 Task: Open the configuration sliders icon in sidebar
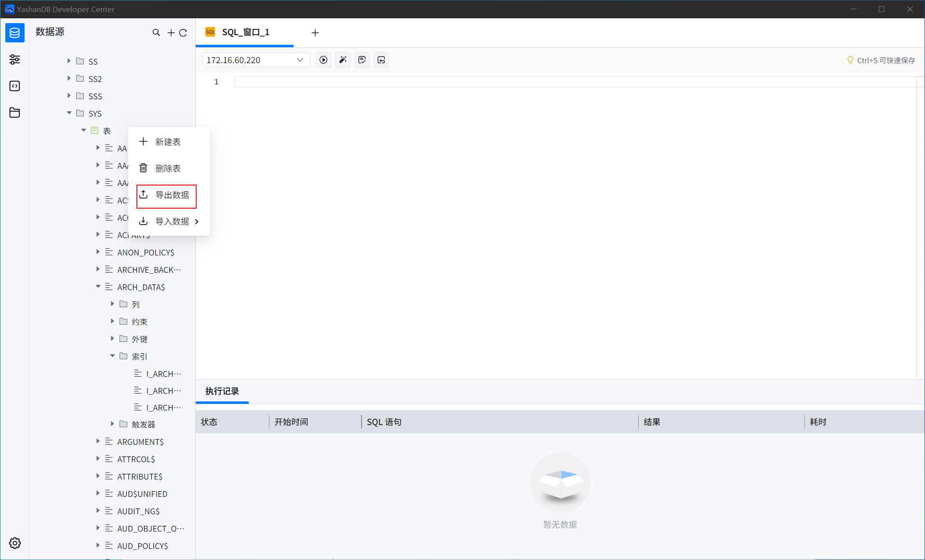pyautogui.click(x=15, y=59)
